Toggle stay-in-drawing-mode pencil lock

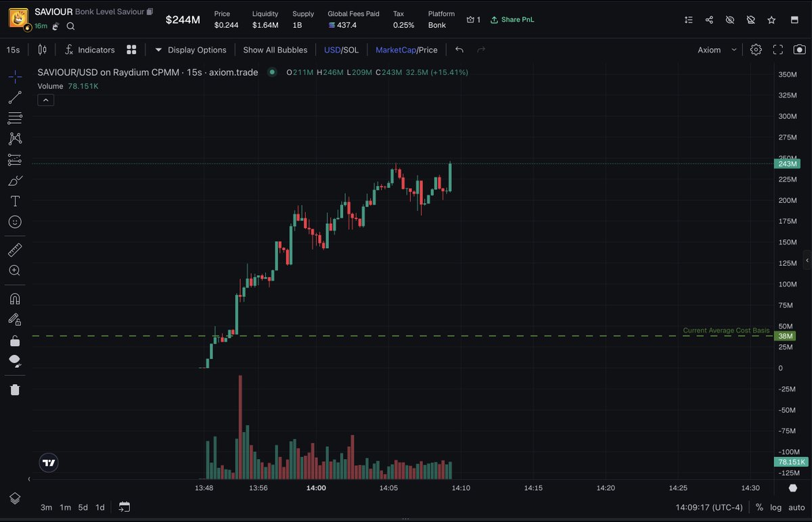pyautogui.click(x=15, y=320)
